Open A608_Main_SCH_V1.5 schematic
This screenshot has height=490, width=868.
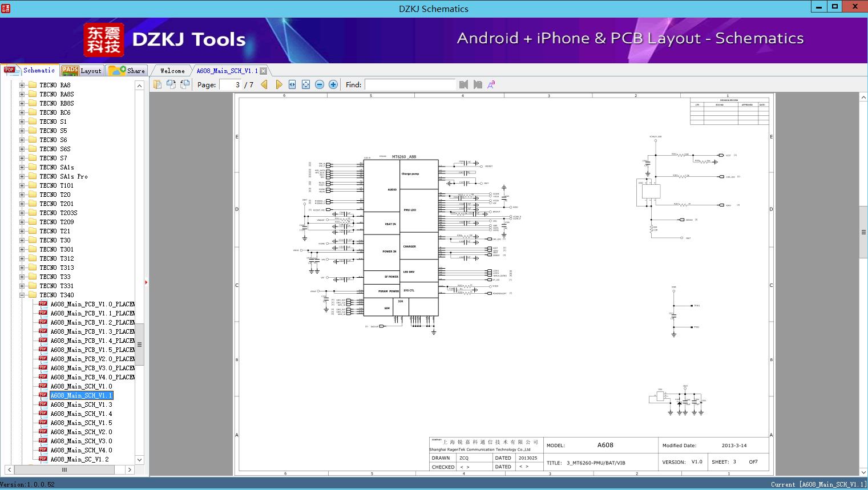(81, 423)
